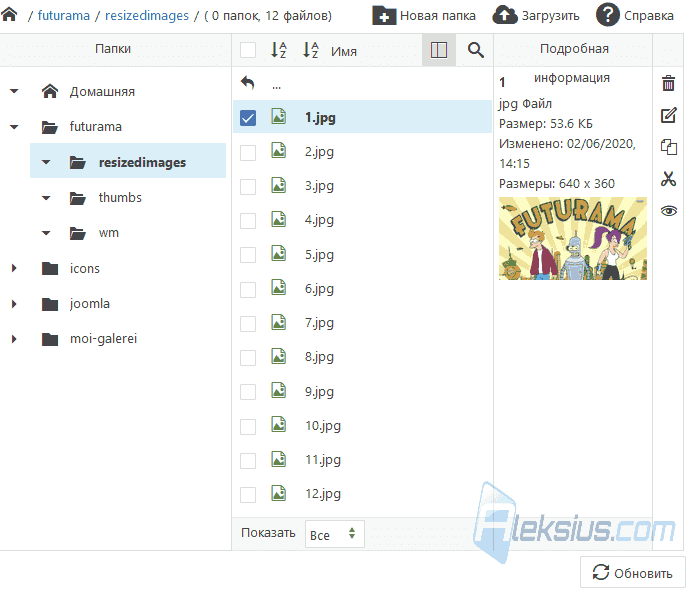Click the 5.jpg file image icon
Image resolution: width=688 pixels, height=591 pixels.
pos(279,253)
